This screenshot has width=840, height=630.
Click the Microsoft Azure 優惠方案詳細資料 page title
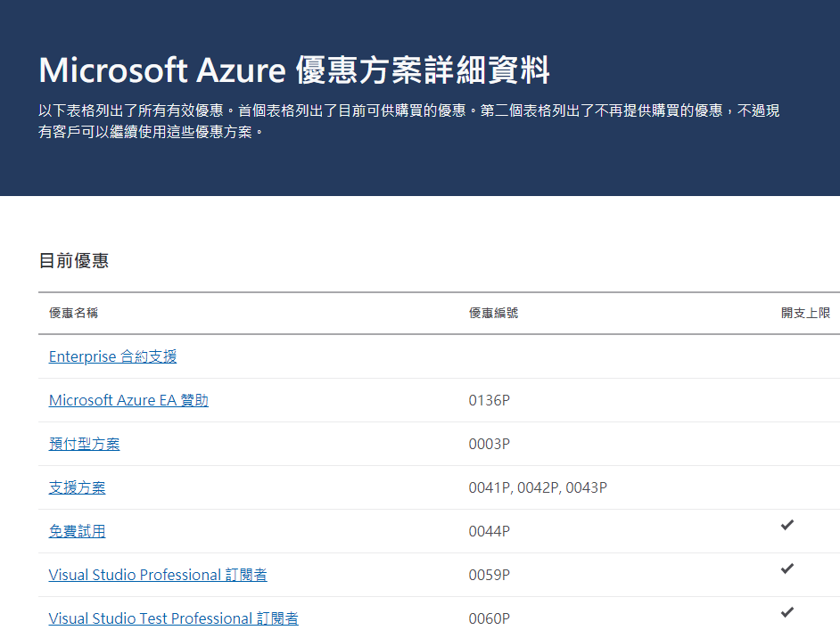tap(294, 70)
